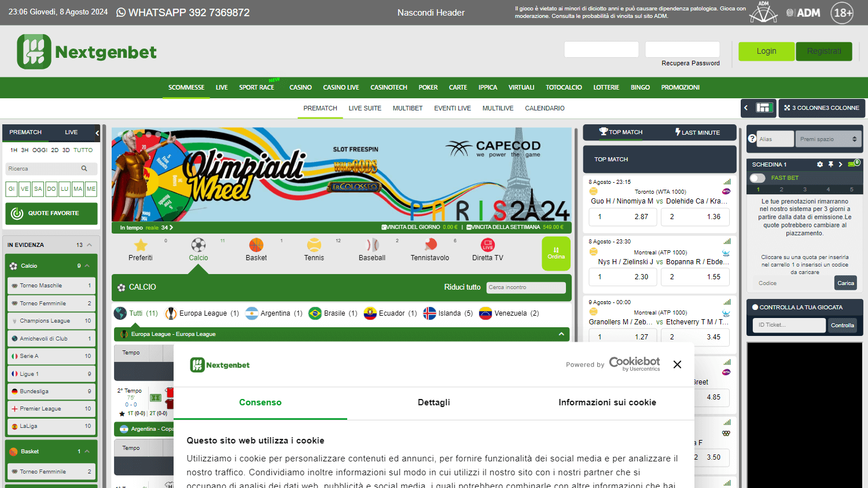This screenshot has width=868, height=488.
Task: Pin the Schedina panel with pin icon
Action: (x=830, y=164)
